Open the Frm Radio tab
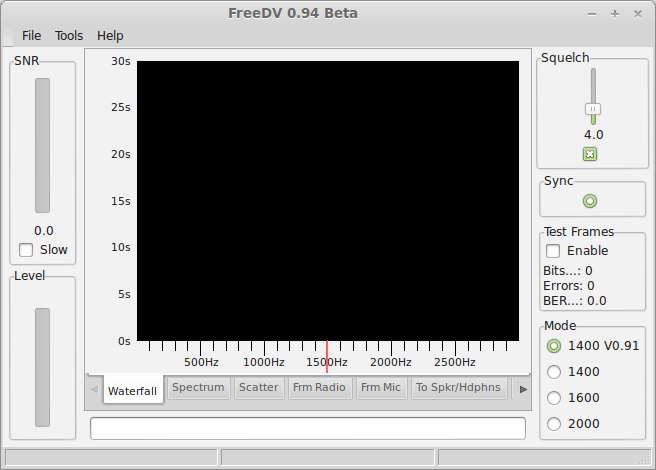 click(x=319, y=388)
